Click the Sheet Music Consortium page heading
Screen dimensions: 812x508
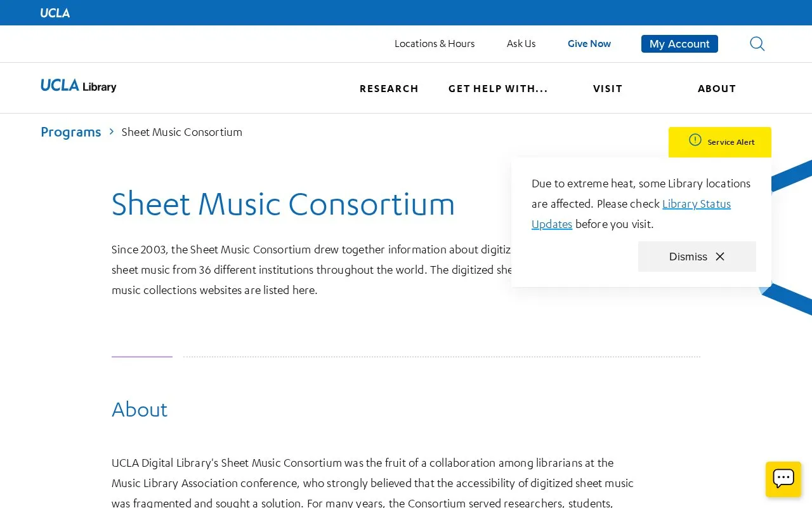[284, 204]
